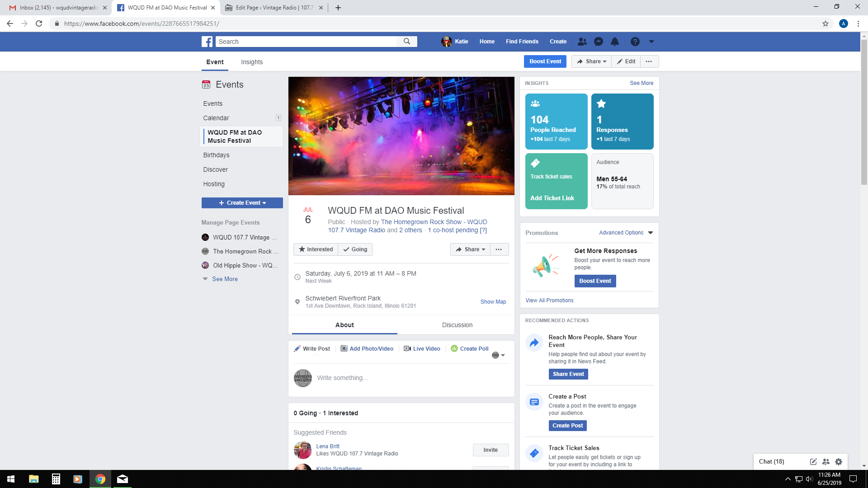Click the new message compose icon in Chat
868x488 pixels.
[x=813, y=461]
